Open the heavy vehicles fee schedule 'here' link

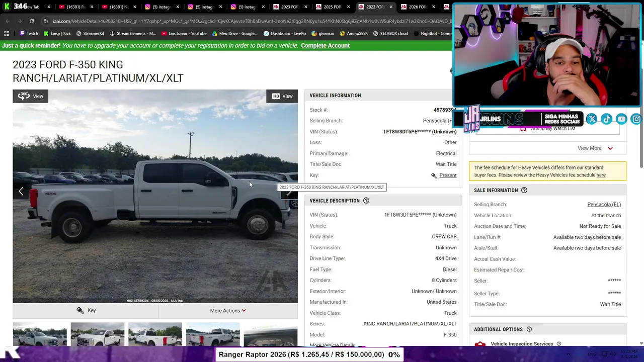click(601, 175)
